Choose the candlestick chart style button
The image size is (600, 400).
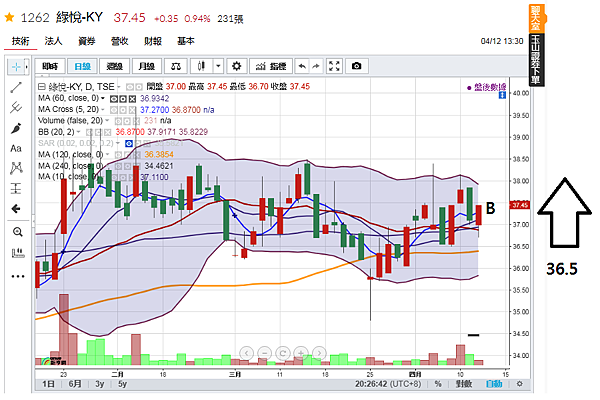point(201,66)
